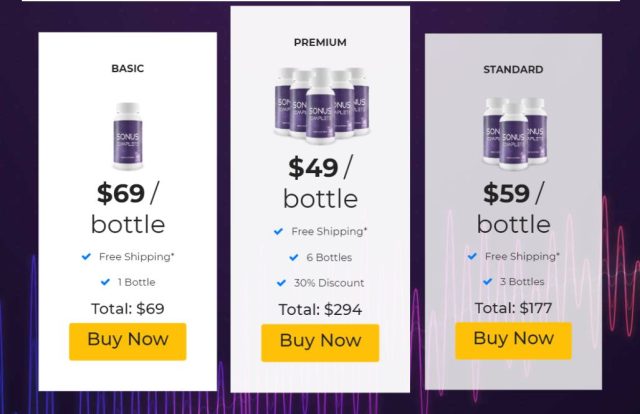Click the $49 / bottle price
640x414 pixels.
[320, 182]
